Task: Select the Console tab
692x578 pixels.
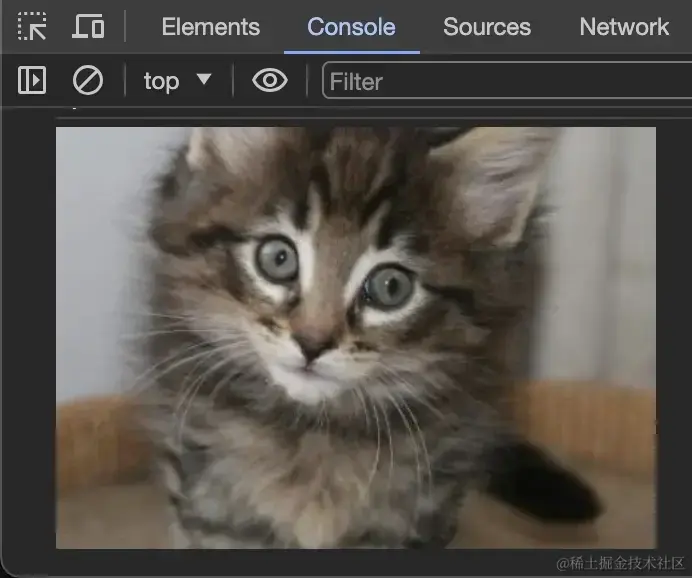Action: point(351,27)
